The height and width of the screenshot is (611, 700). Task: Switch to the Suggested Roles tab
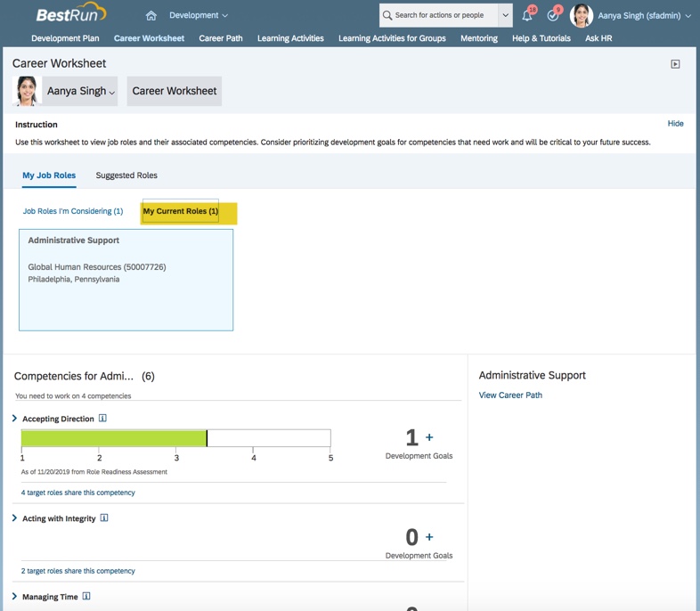126,175
